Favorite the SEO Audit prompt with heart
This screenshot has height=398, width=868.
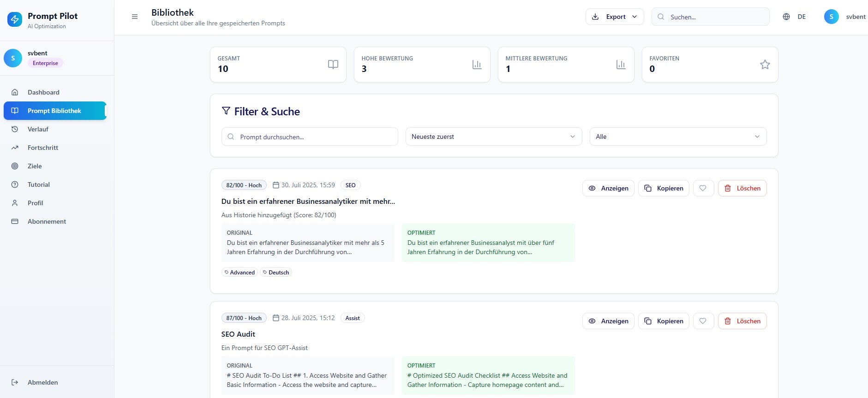pyautogui.click(x=703, y=321)
